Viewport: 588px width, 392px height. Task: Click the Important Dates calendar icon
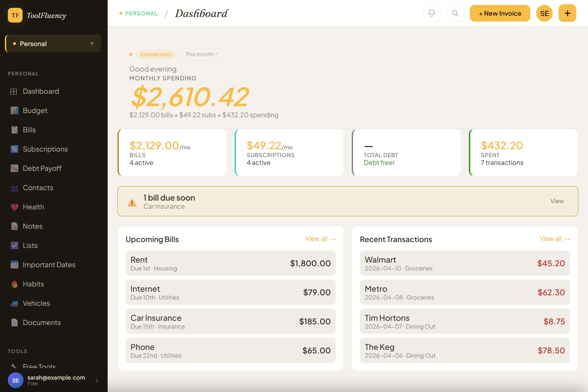[x=14, y=265]
